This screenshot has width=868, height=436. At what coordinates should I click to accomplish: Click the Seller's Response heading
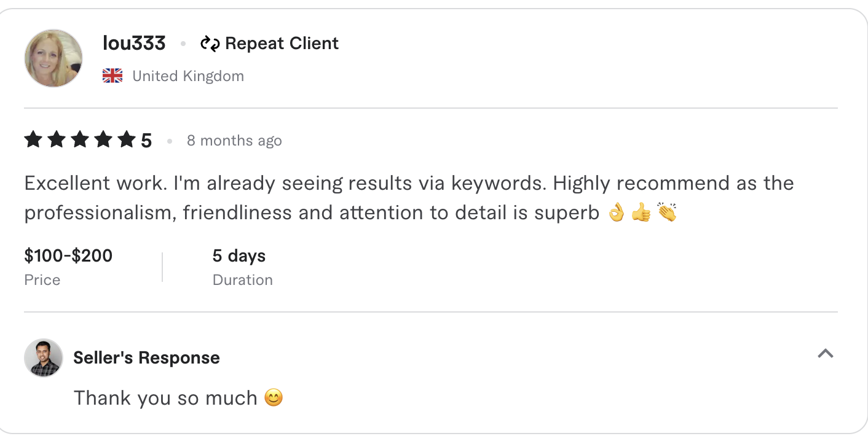point(146,357)
